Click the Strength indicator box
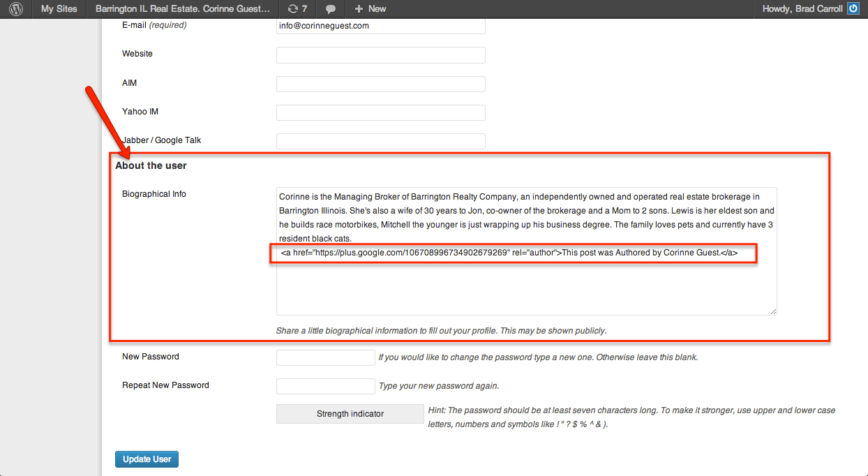 pyautogui.click(x=350, y=414)
